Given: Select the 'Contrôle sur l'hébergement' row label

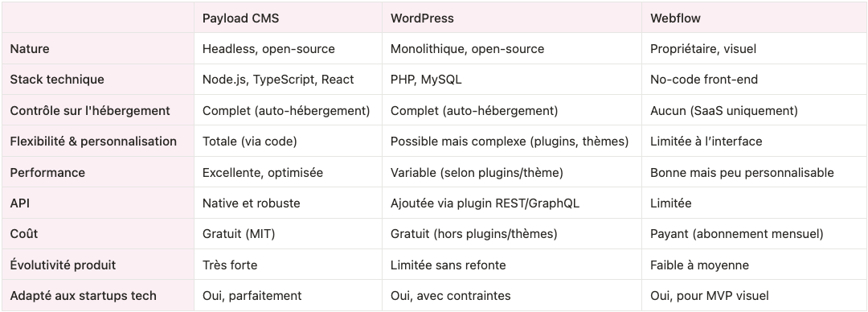Looking at the screenshot, I should click(98, 110).
